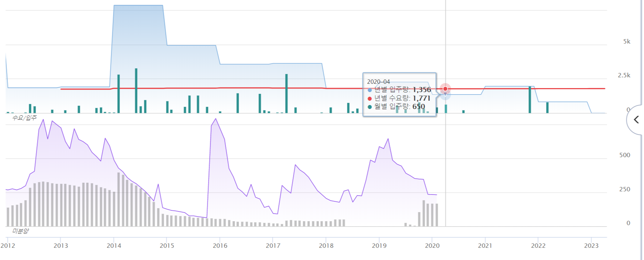The image size is (644, 260).
Task: Click the 250 axis value
Action: tap(625, 189)
